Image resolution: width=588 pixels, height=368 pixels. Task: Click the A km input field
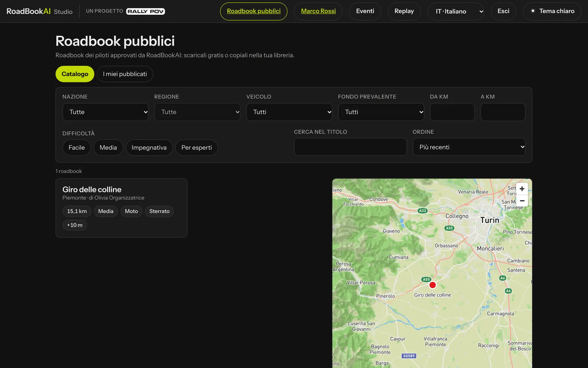(503, 112)
